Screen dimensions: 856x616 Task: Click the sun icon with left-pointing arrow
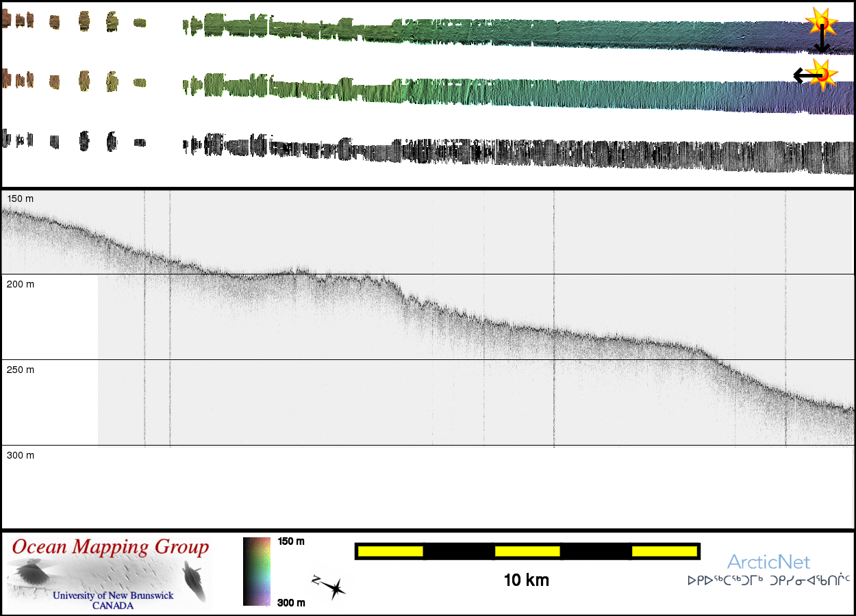824,73
